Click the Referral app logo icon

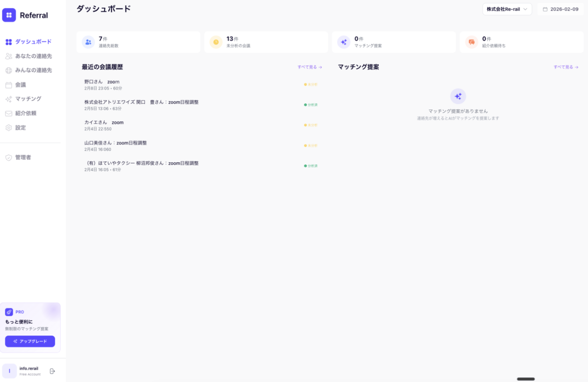9,15
